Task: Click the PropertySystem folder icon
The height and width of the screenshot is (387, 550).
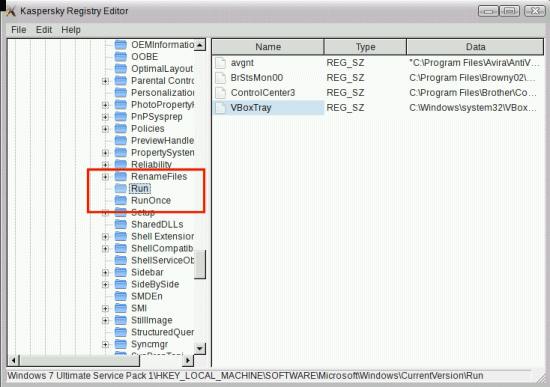Action: click(x=121, y=153)
